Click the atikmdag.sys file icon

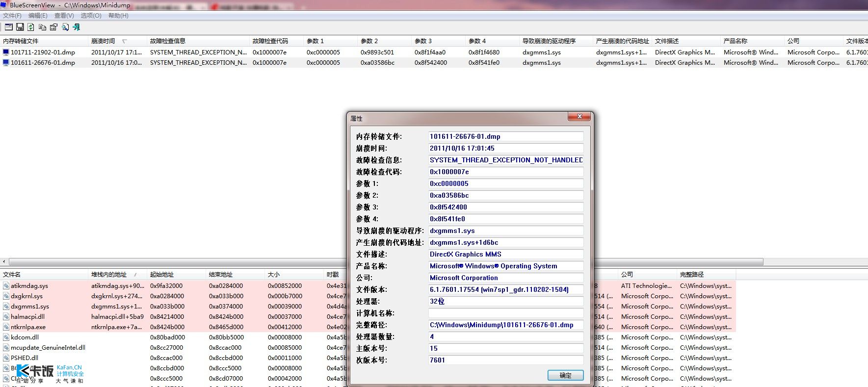point(6,285)
